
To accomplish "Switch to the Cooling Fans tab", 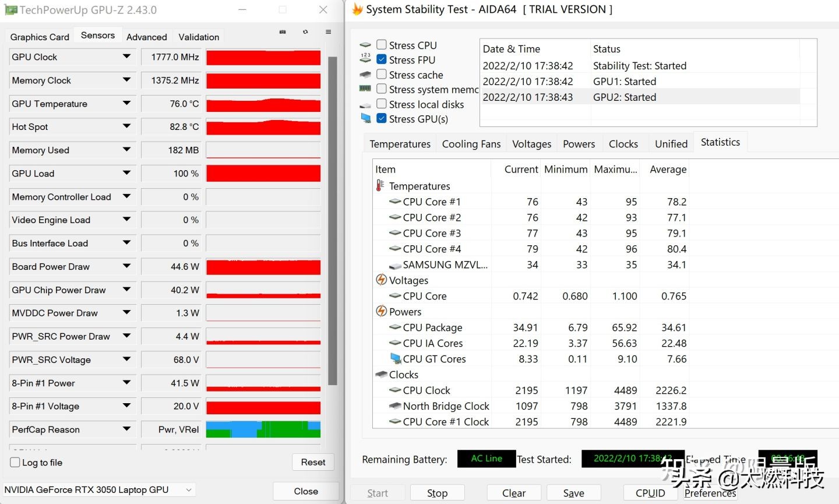I will pos(471,144).
